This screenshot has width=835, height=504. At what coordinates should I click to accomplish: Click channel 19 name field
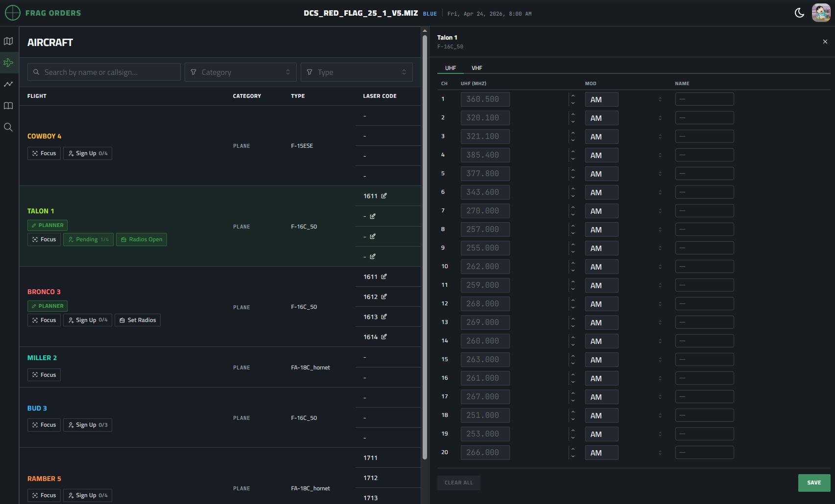(704, 434)
